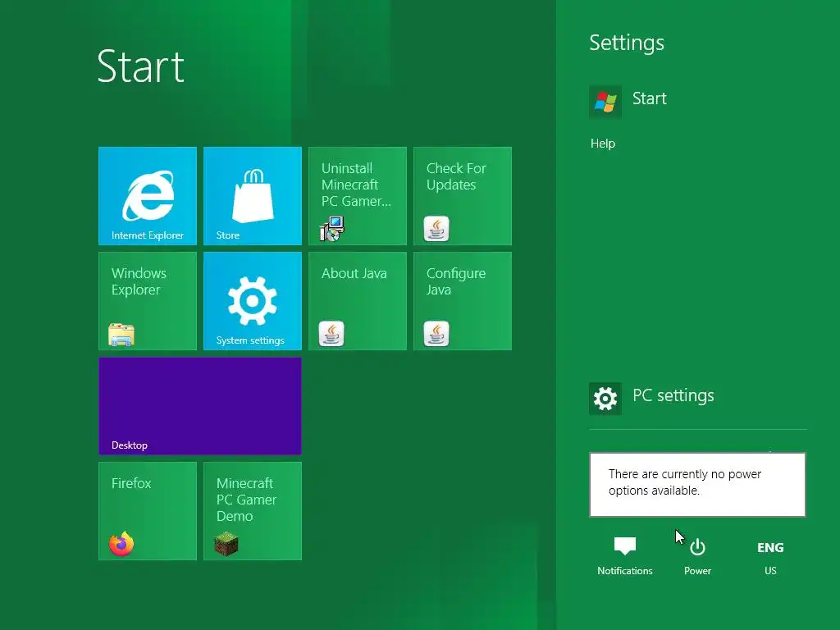The image size is (840, 630).
Task: Open the purple Desktop tile
Action: 200,405
